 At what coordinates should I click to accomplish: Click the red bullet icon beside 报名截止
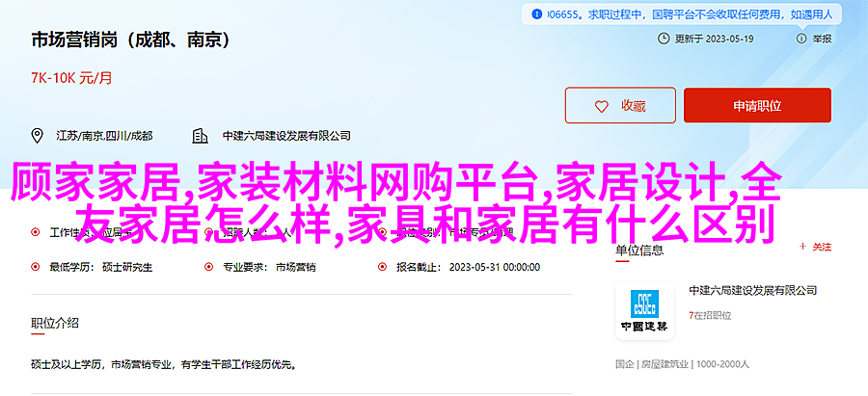coord(382,267)
